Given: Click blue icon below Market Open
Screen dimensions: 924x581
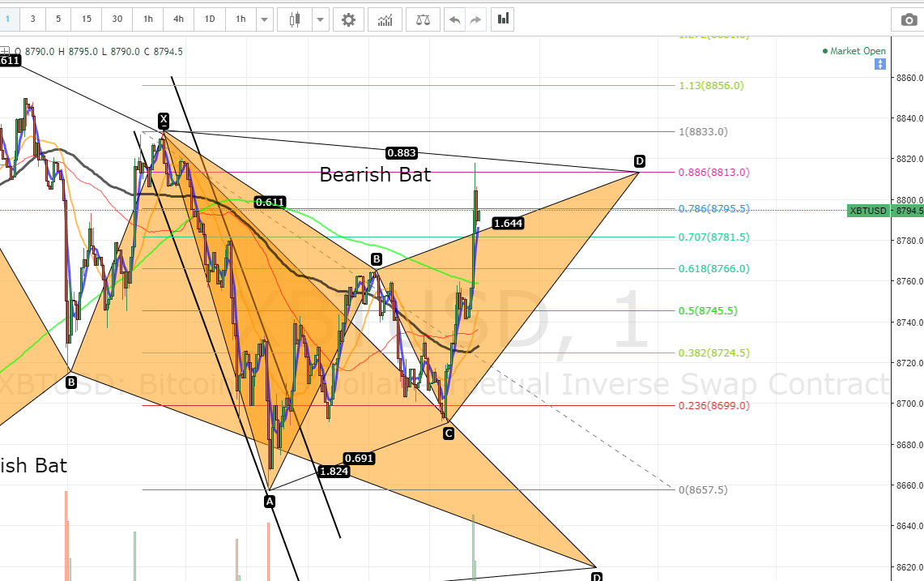Looking at the screenshot, I should 879,64.
